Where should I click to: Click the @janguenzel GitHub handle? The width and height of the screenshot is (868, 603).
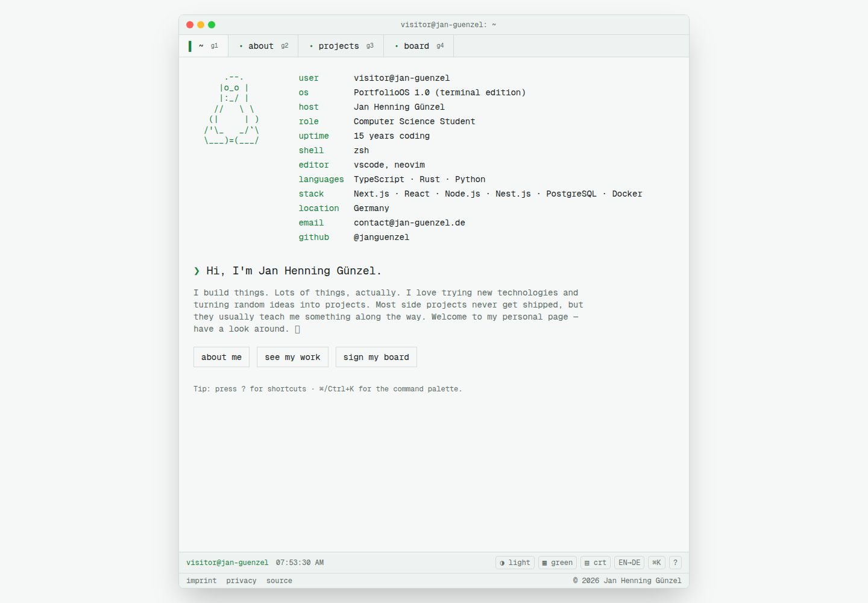click(382, 237)
